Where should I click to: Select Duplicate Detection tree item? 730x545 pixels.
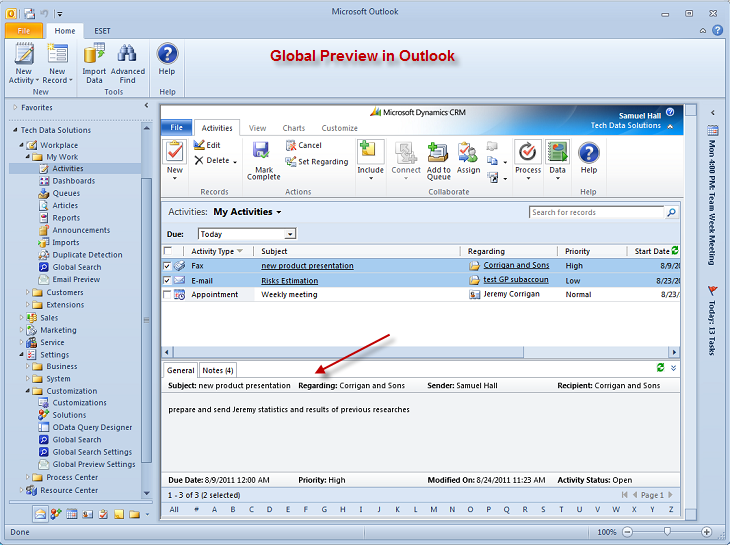pos(87,255)
